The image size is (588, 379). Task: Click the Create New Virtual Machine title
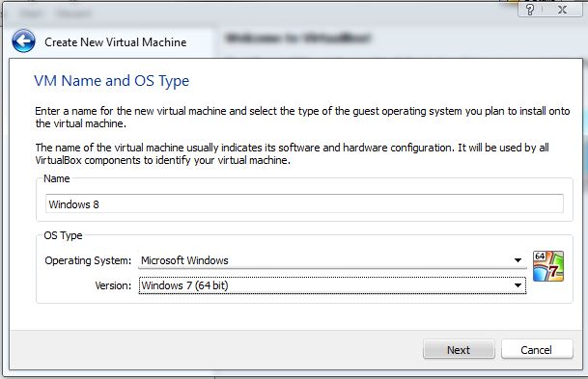point(116,41)
